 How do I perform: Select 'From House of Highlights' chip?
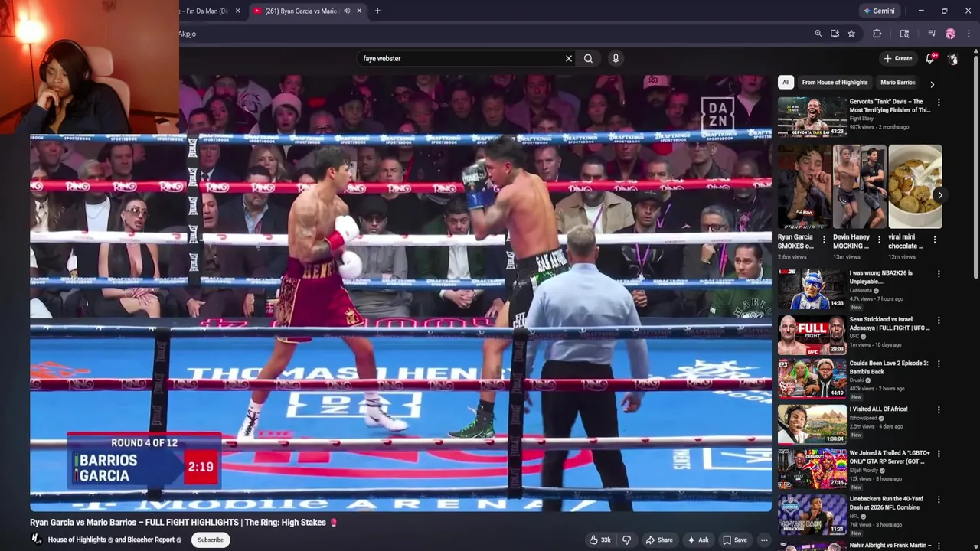coord(835,82)
